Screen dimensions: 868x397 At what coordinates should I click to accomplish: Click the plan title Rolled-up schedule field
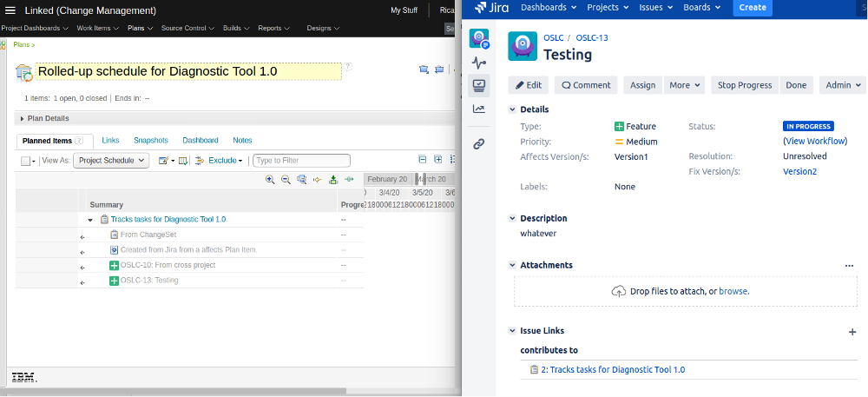188,71
